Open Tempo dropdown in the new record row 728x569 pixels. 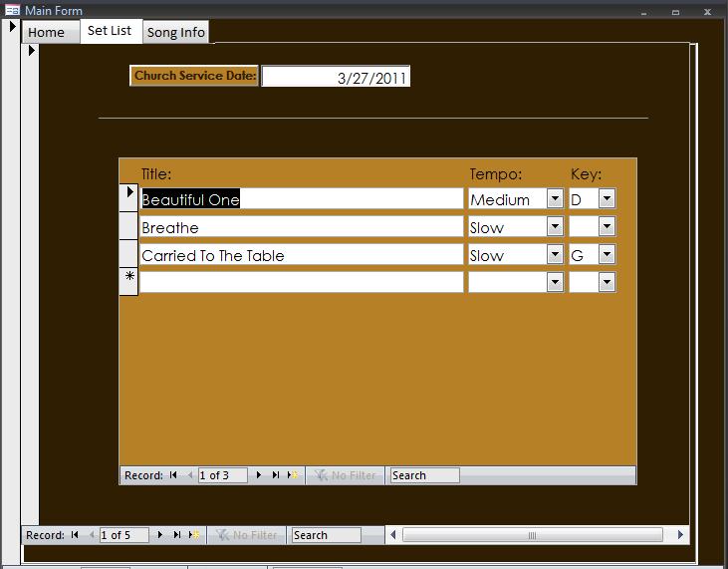(x=555, y=282)
